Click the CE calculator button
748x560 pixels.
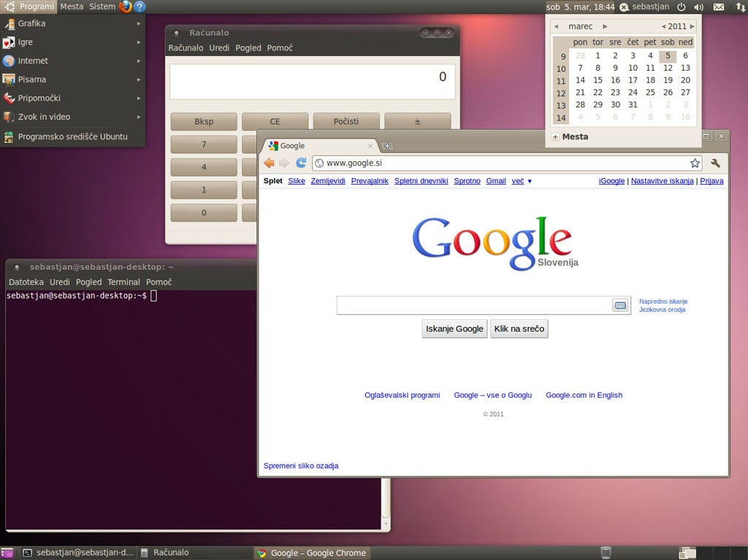pyautogui.click(x=275, y=122)
